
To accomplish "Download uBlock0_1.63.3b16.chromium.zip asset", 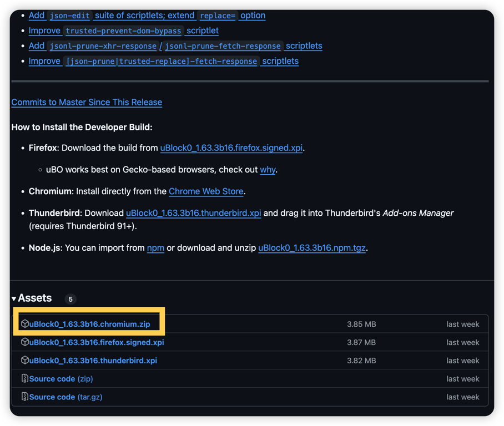I will point(90,324).
